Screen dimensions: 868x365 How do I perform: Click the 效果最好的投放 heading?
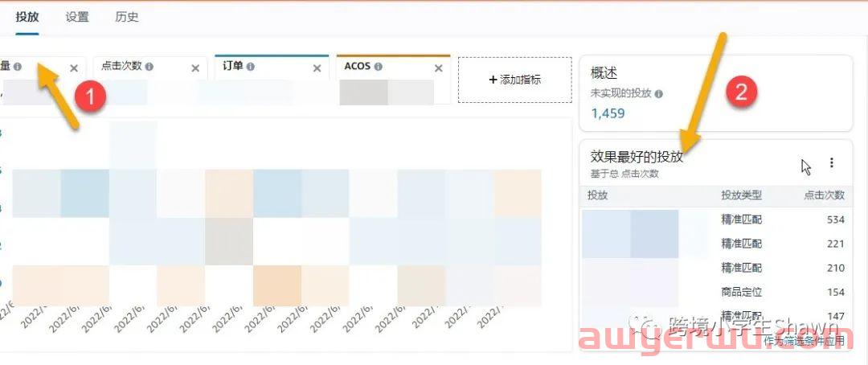point(637,157)
